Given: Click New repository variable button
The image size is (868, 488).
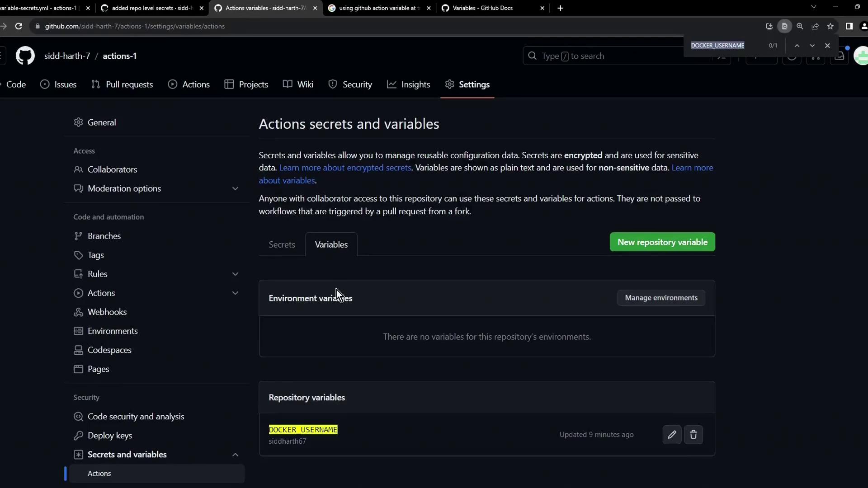Looking at the screenshot, I should 662,242.
